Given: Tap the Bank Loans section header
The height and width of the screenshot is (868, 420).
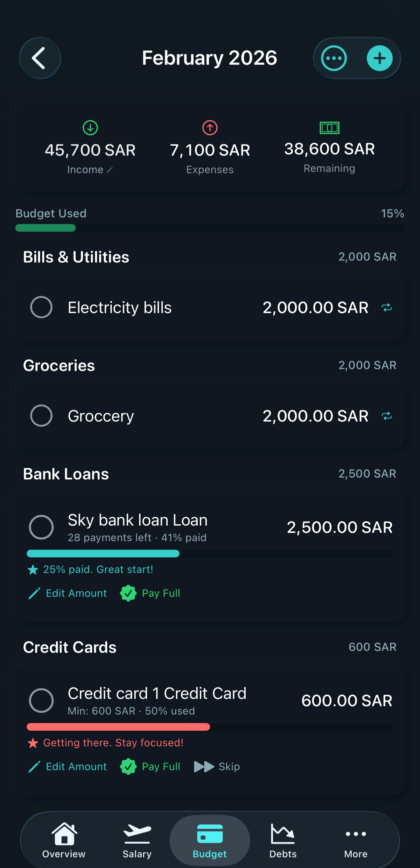Looking at the screenshot, I should pyautogui.click(x=66, y=474).
